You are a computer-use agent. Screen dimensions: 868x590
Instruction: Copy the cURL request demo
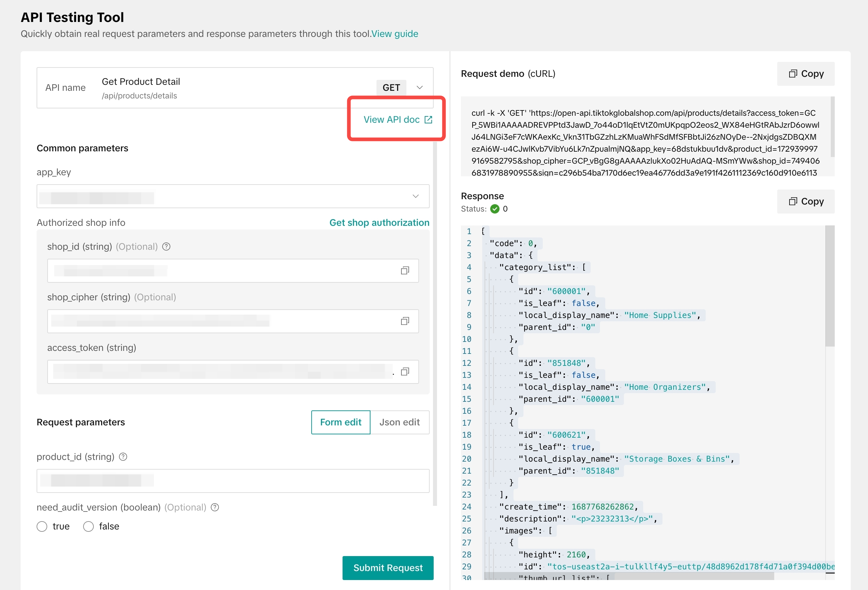(805, 74)
